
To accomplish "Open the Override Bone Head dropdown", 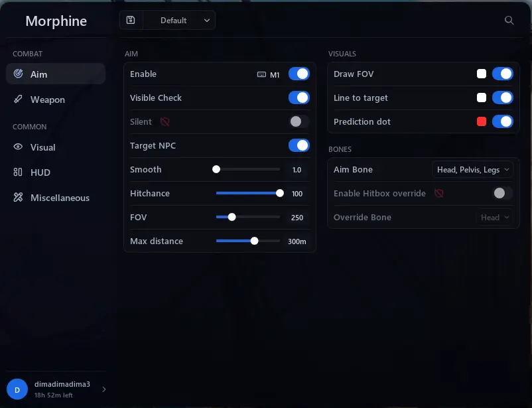I will point(494,217).
